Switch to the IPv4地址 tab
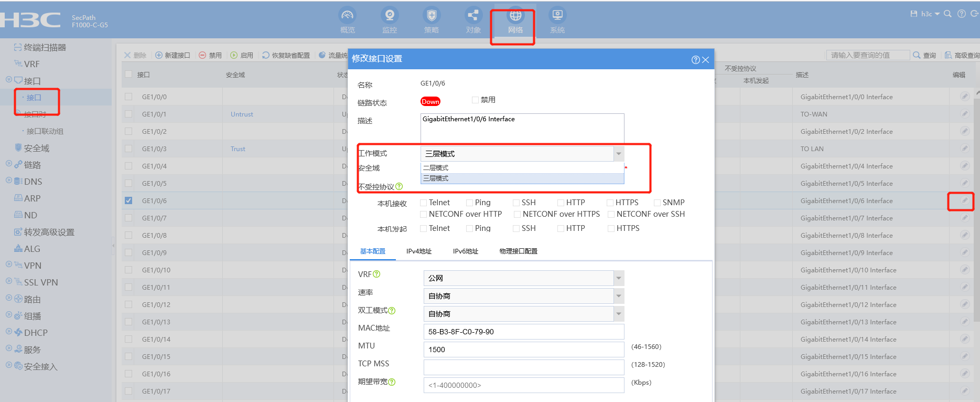Screen dimensions: 980x402 click(419, 251)
